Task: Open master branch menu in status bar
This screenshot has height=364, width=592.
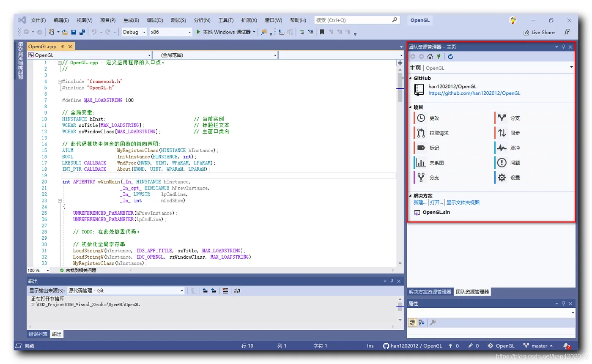Action: 538,346
